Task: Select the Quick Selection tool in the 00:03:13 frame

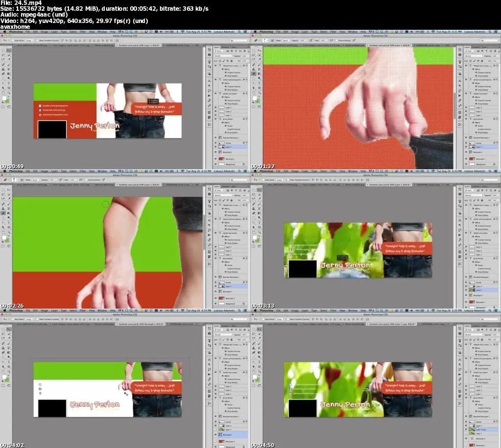Action: (259, 195)
